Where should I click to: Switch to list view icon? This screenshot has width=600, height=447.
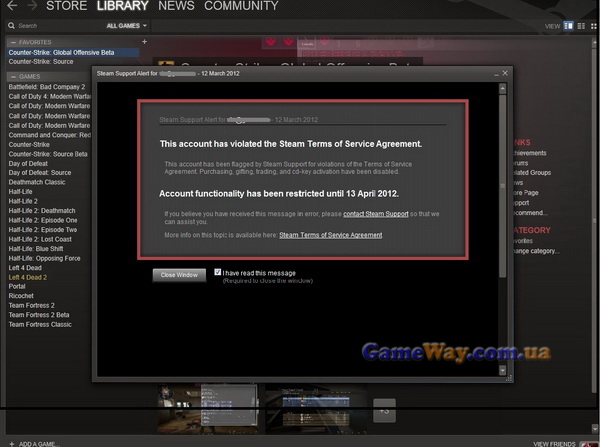pyautogui.click(x=579, y=25)
